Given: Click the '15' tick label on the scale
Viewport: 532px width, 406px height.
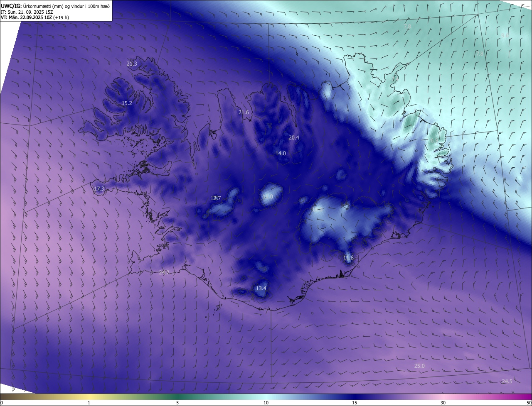Looking at the screenshot, I should click(x=355, y=403).
